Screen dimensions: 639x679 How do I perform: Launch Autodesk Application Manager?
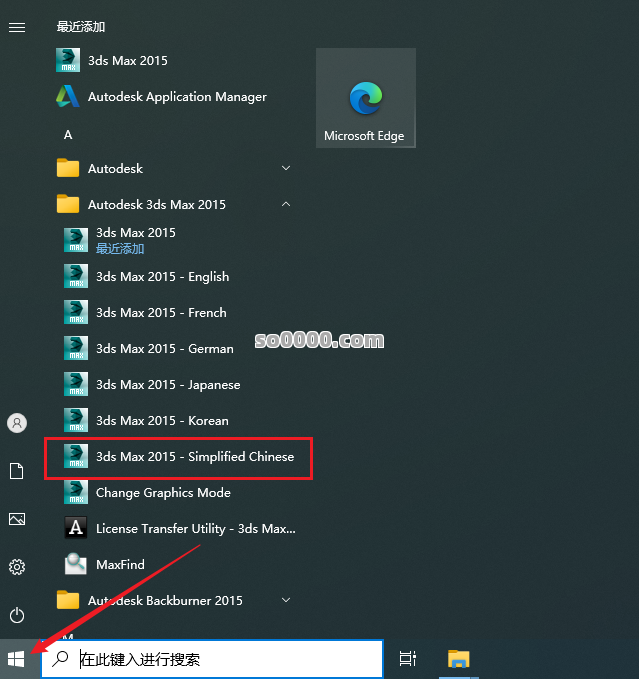coord(176,97)
